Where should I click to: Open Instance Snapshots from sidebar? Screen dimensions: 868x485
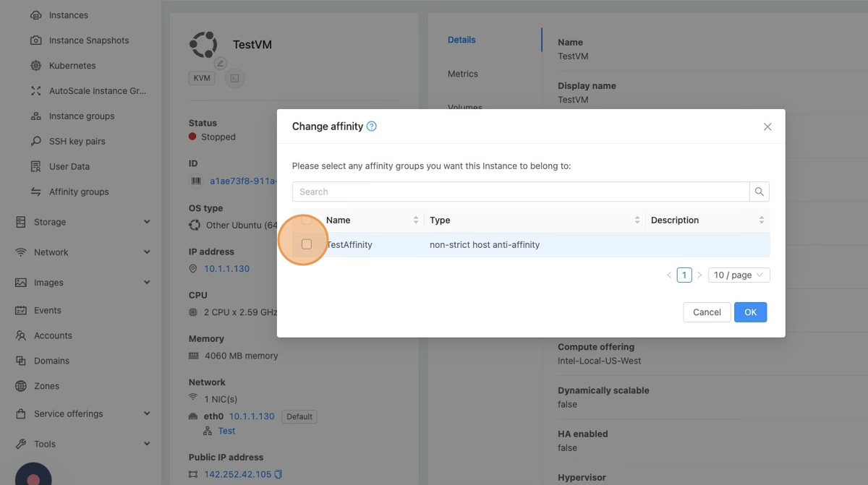coord(88,40)
